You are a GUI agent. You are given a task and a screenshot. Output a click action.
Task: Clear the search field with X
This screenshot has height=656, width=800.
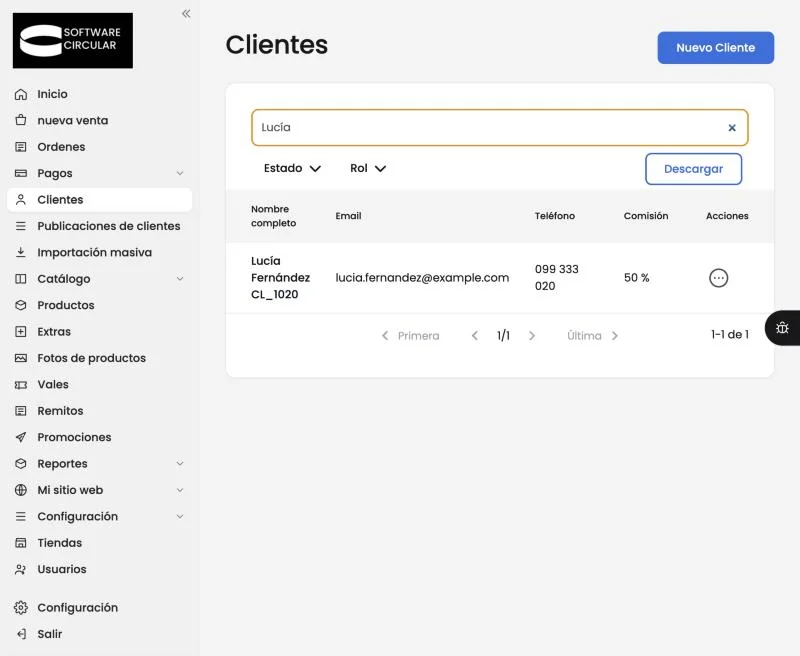click(732, 128)
